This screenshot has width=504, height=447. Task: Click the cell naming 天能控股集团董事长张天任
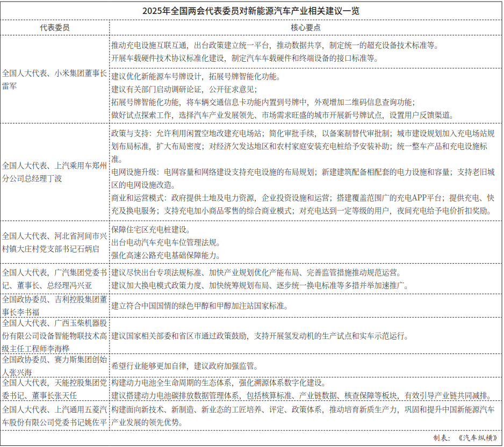click(x=54, y=389)
